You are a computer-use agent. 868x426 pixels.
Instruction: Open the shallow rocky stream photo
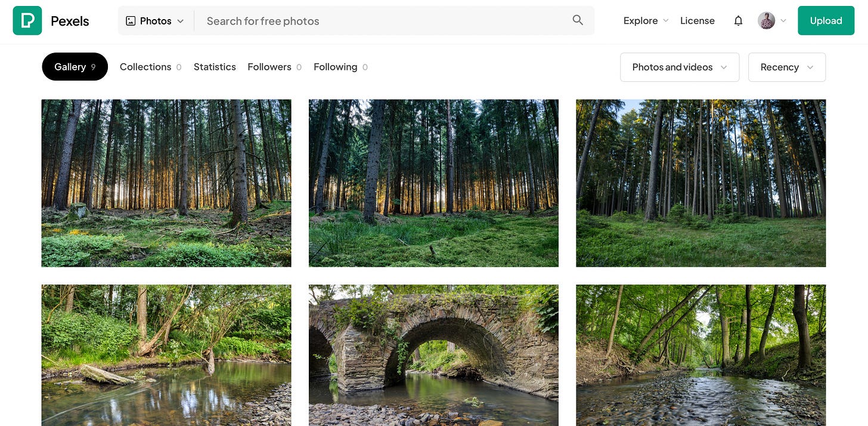click(701, 355)
